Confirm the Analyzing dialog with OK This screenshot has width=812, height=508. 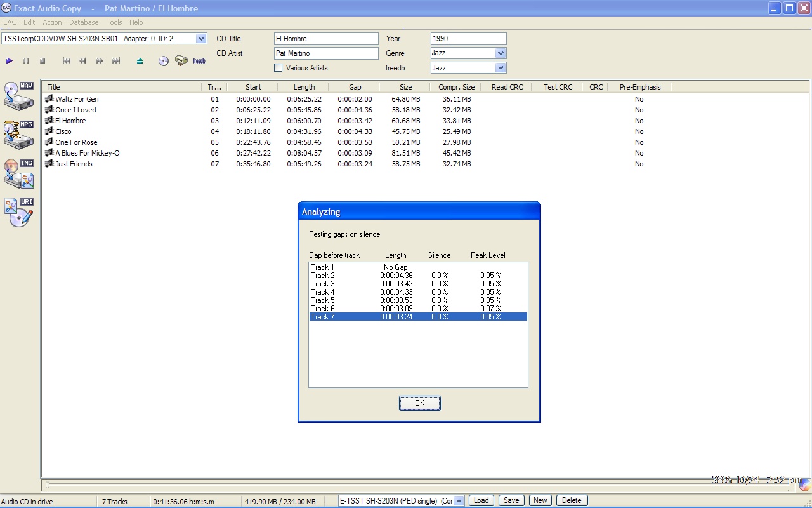[x=419, y=403]
